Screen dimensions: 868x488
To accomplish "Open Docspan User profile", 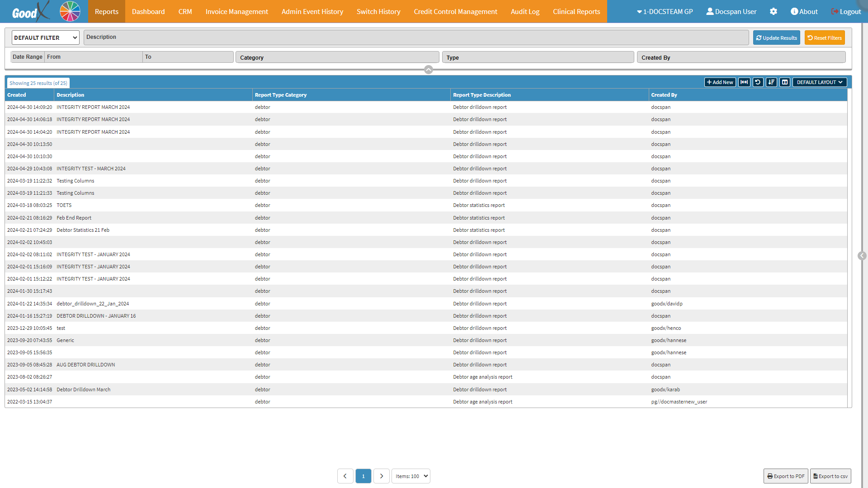I will pos(731,11).
